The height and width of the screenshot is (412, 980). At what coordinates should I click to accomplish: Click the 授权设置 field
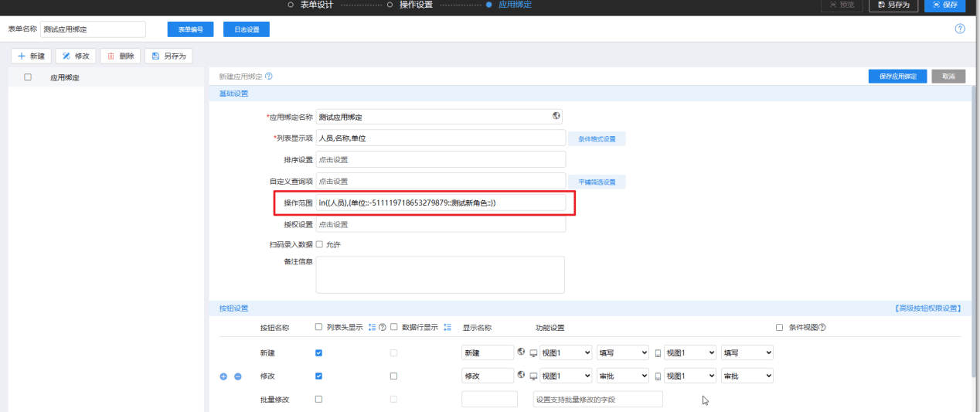pos(441,224)
